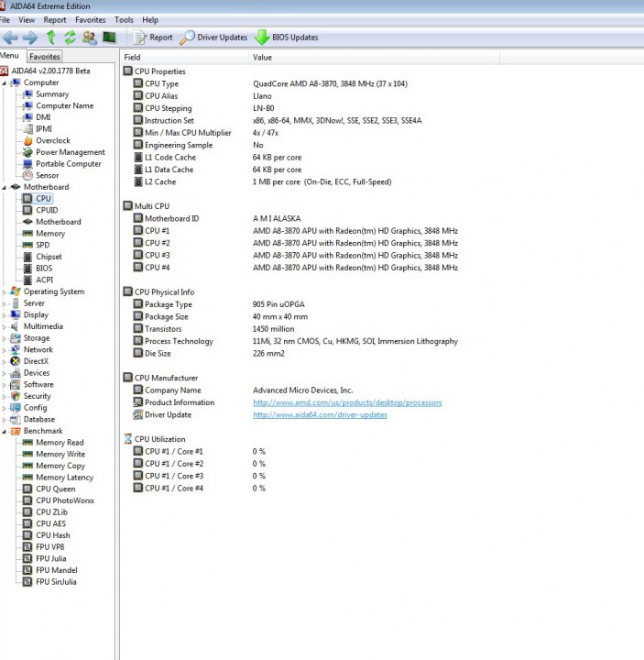Click the Field column header
This screenshot has height=660, width=644.
pos(185,58)
